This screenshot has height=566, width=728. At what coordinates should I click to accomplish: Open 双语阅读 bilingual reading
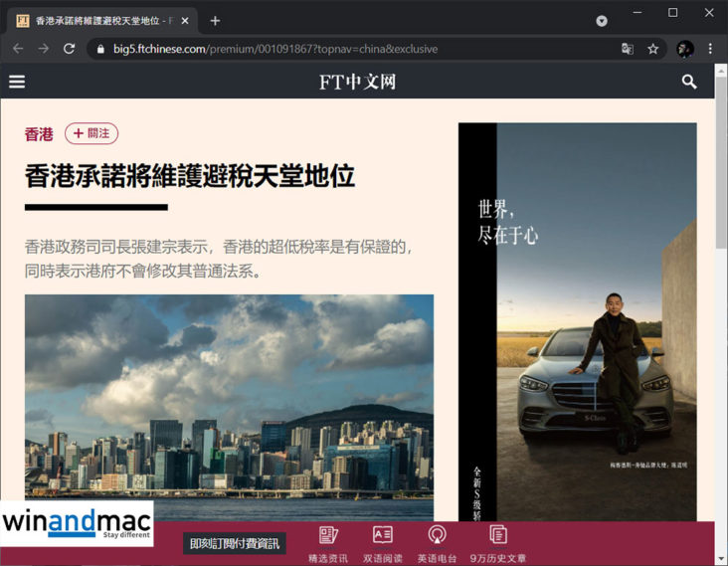pos(383,544)
